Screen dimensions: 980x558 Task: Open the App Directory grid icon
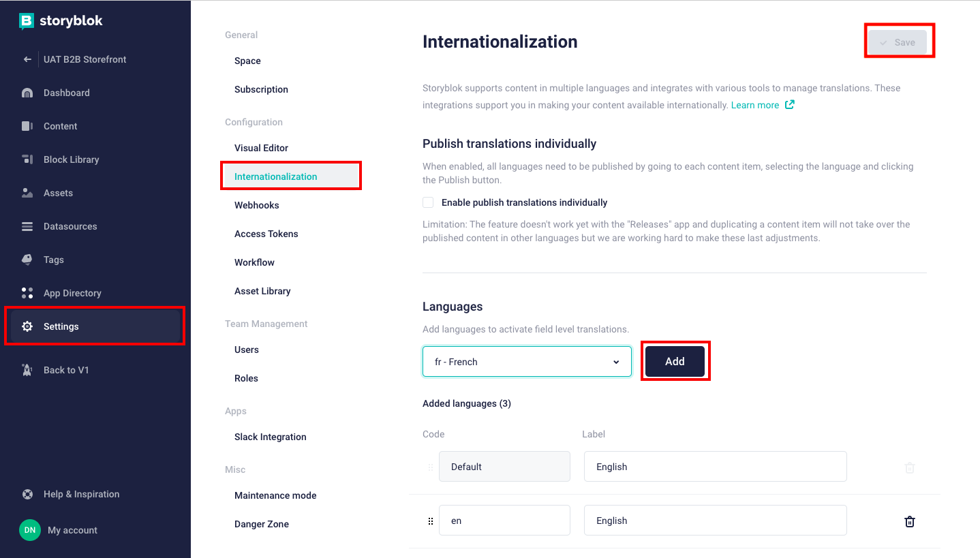(27, 293)
